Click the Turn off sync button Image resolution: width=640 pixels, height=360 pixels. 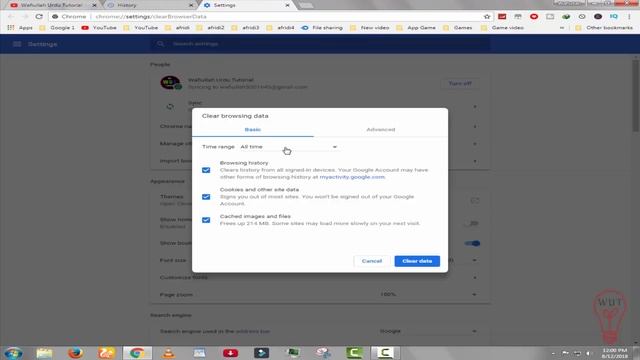coord(460,83)
